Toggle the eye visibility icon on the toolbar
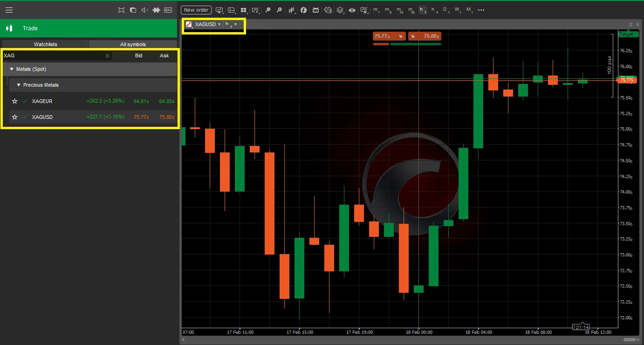Screen dimensions: 644x345 click(x=352, y=9)
